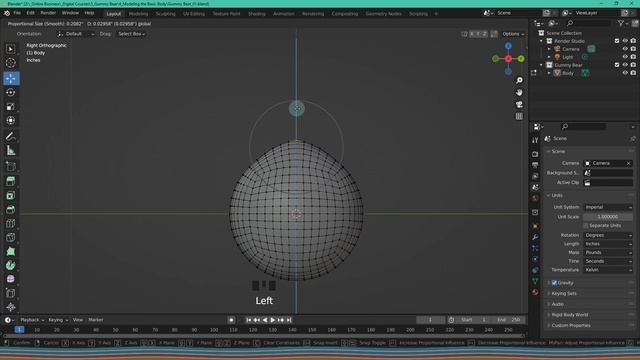
Task: Open the Temperature units dropdown
Action: point(608,270)
